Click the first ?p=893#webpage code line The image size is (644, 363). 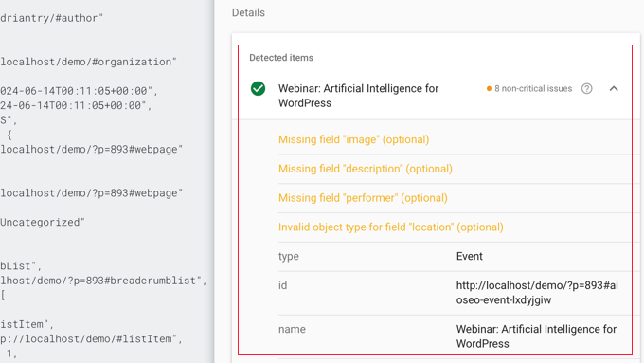(x=91, y=149)
